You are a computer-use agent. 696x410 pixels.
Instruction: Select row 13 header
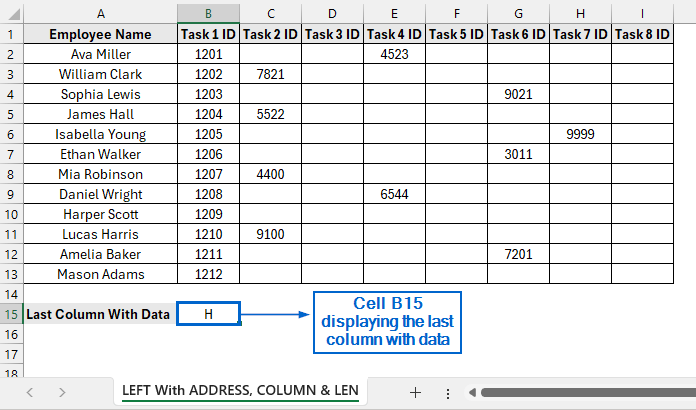click(11, 274)
